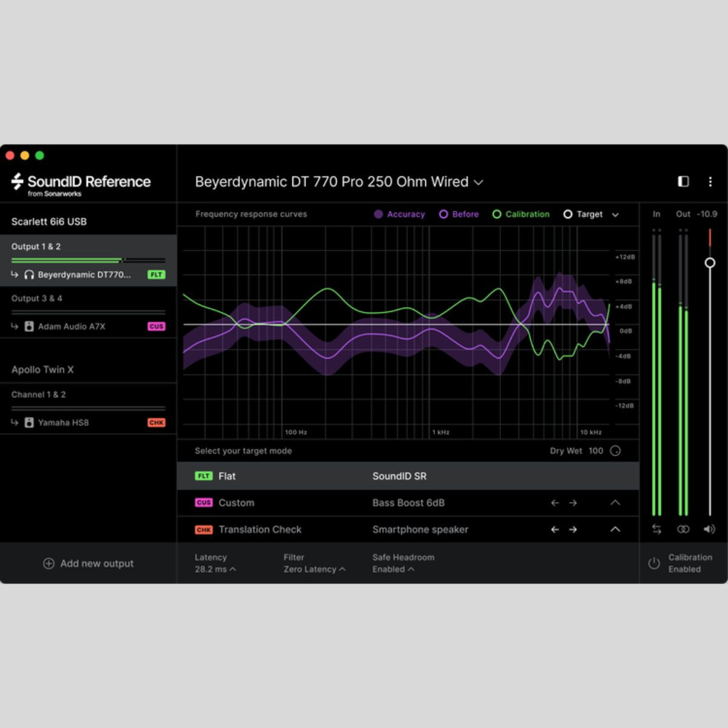This screenshot has width=728, height=728.
Task: Click the SoundID Reference logo
Action: (81, 184)
